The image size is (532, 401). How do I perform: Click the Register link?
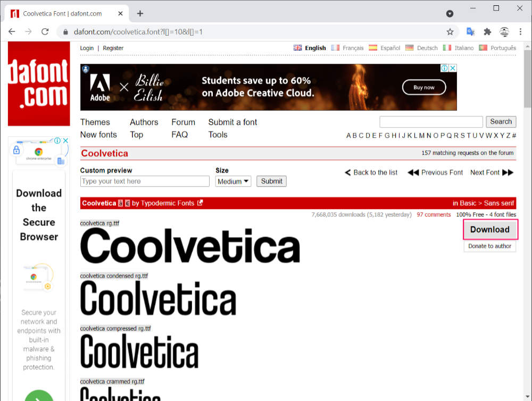[x=113, y=48]
